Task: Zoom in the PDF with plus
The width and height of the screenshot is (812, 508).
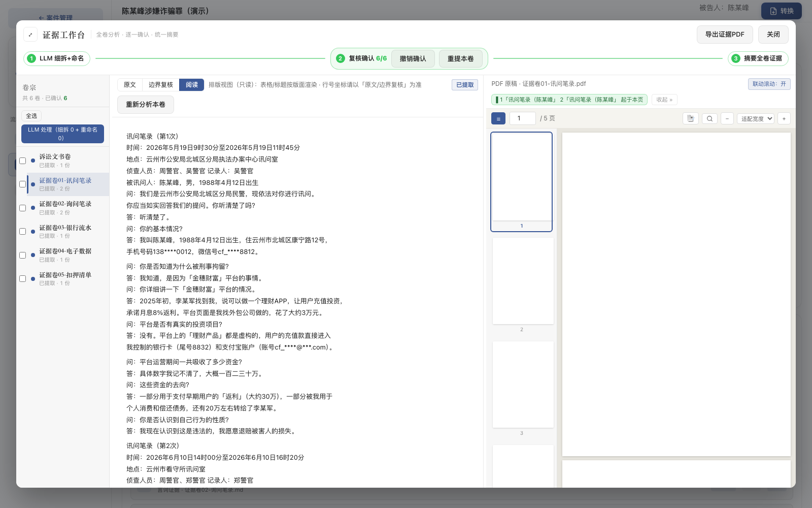Action: click(x=784, y=118)
